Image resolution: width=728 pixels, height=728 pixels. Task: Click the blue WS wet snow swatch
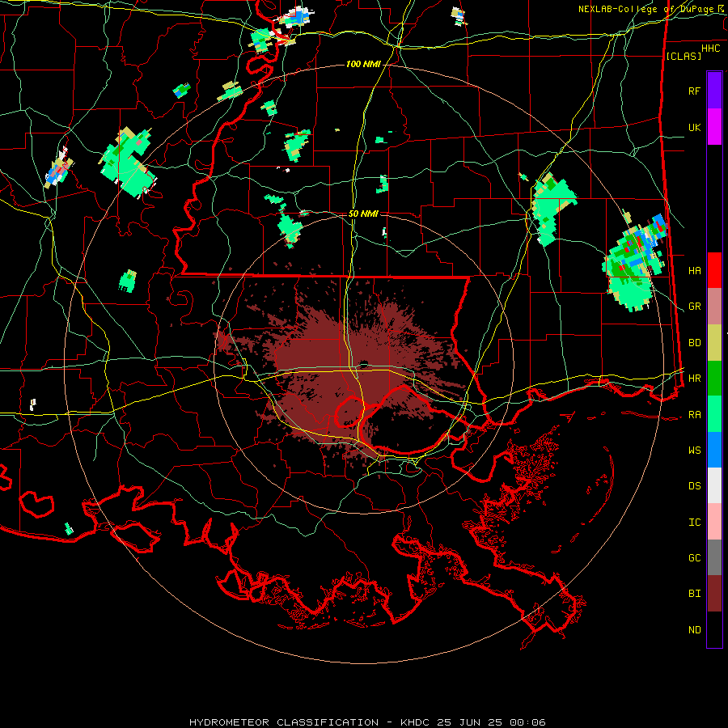point(714,450)
